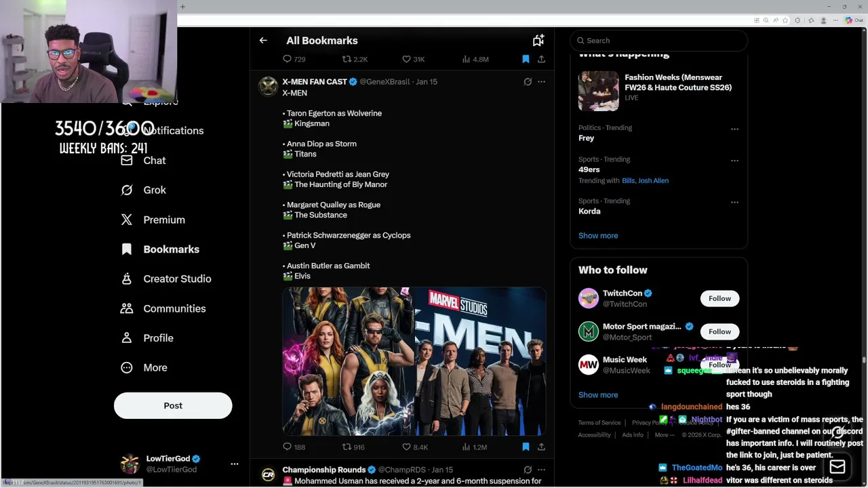Go back using the back arrow

[x=263, y=41]
